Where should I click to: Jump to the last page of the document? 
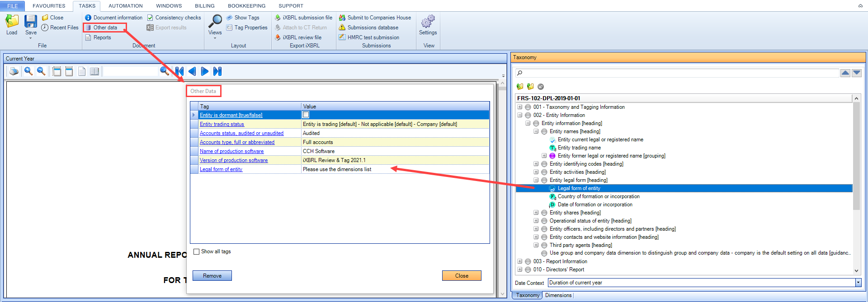[x=217, y=71]
